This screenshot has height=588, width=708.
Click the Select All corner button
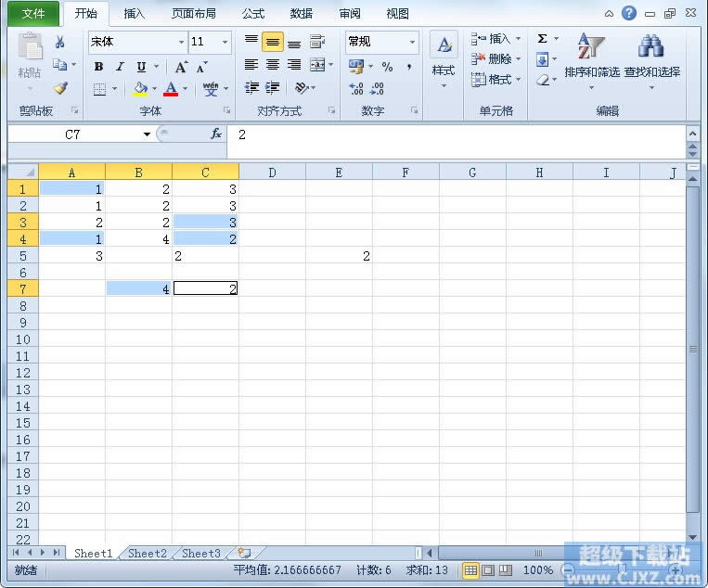23,172
